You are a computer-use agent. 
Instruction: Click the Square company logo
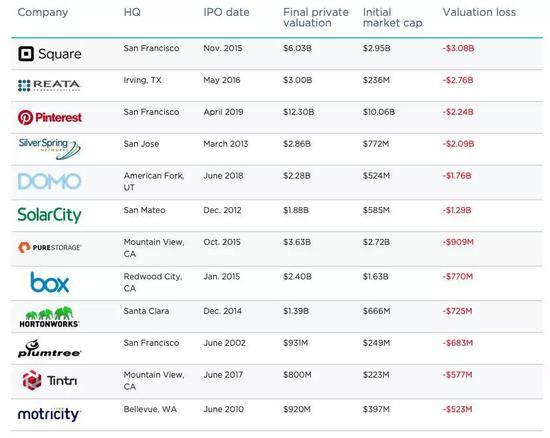pyautogui.click(x=49, y=54)
